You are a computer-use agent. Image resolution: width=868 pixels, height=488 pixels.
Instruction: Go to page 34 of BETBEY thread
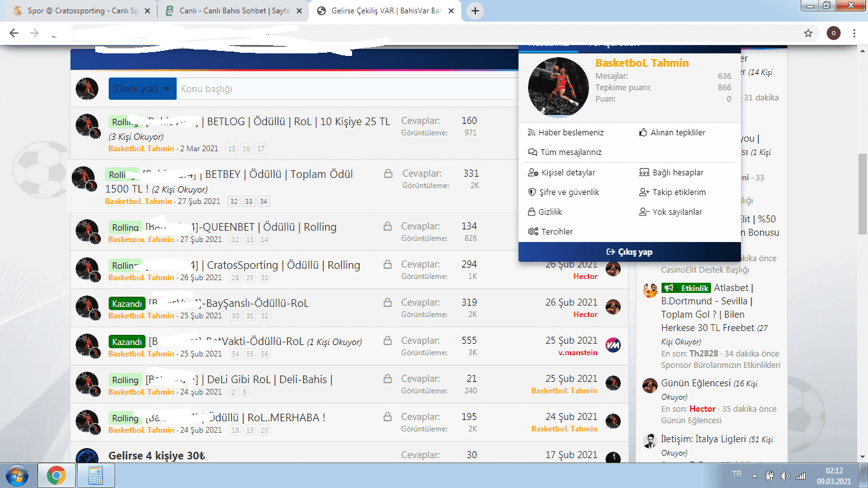click(263, 201)
